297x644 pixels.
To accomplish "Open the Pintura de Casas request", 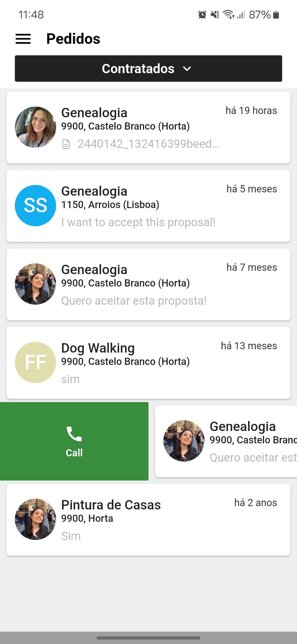I will click(x=148, y=520).
